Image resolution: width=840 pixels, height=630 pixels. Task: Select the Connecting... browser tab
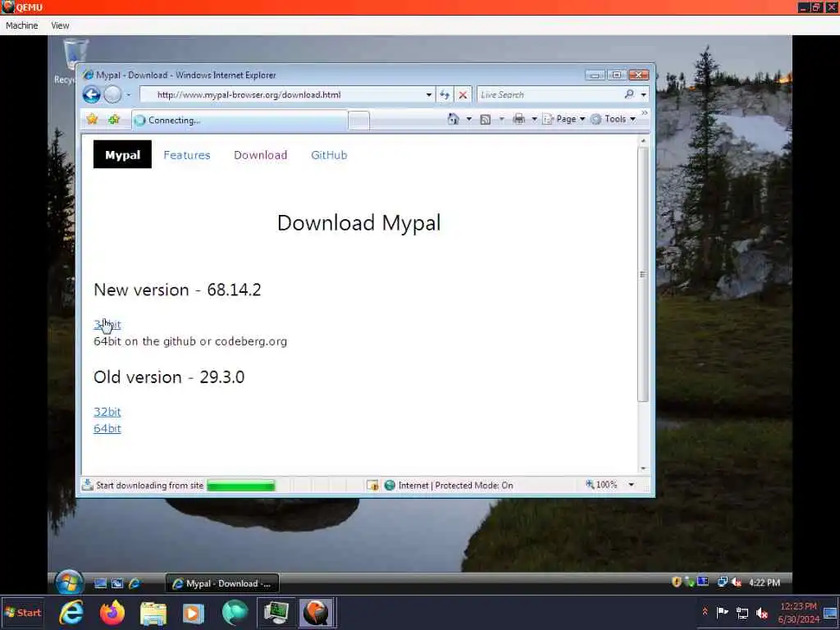pyautogui.click(x=240, y=120)
